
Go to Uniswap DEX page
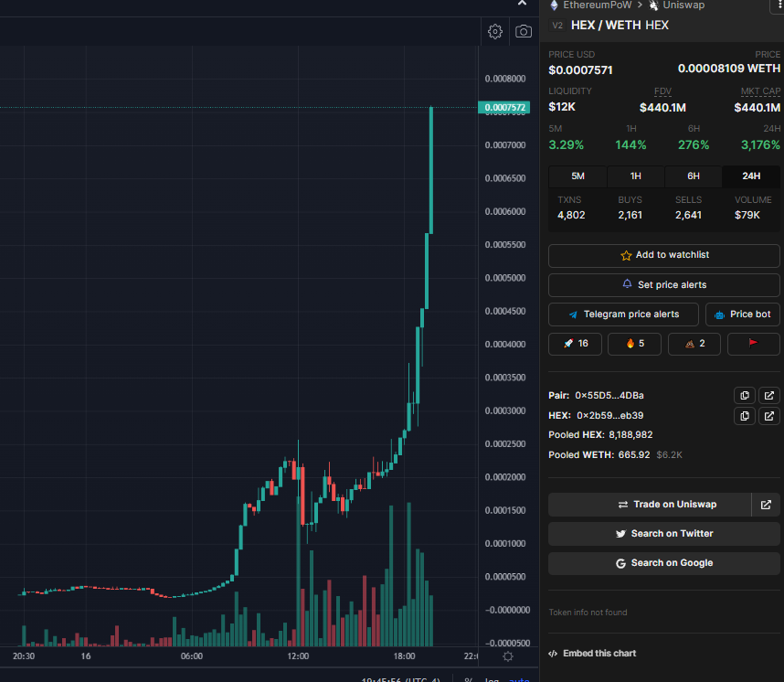[x=683, y=5]
